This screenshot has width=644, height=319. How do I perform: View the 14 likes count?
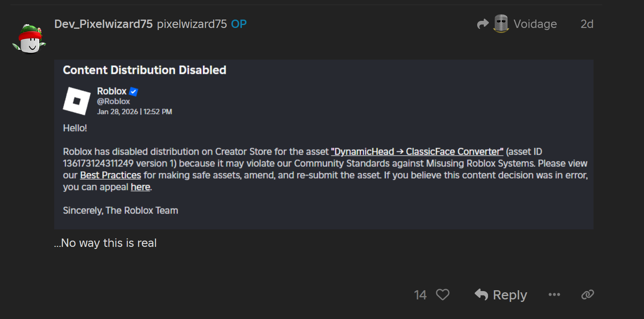pyautogui.click(x=420, y=295)
